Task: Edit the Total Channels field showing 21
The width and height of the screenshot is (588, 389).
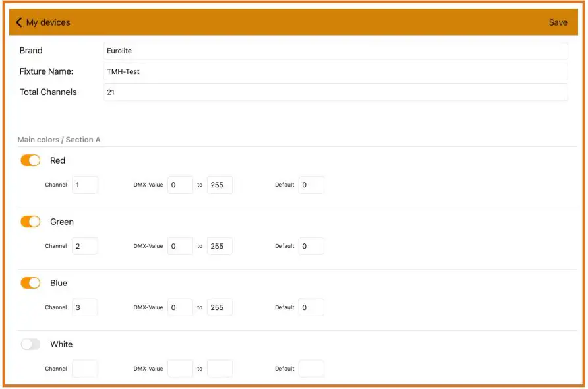Action: click(x=336, y=92)
